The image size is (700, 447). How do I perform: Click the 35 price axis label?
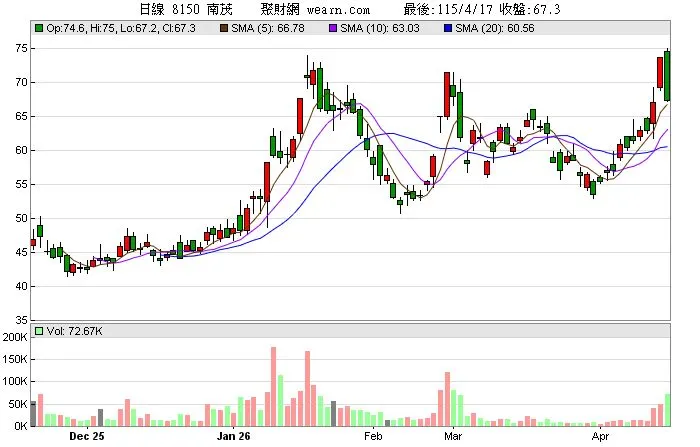tap(21, 320)
